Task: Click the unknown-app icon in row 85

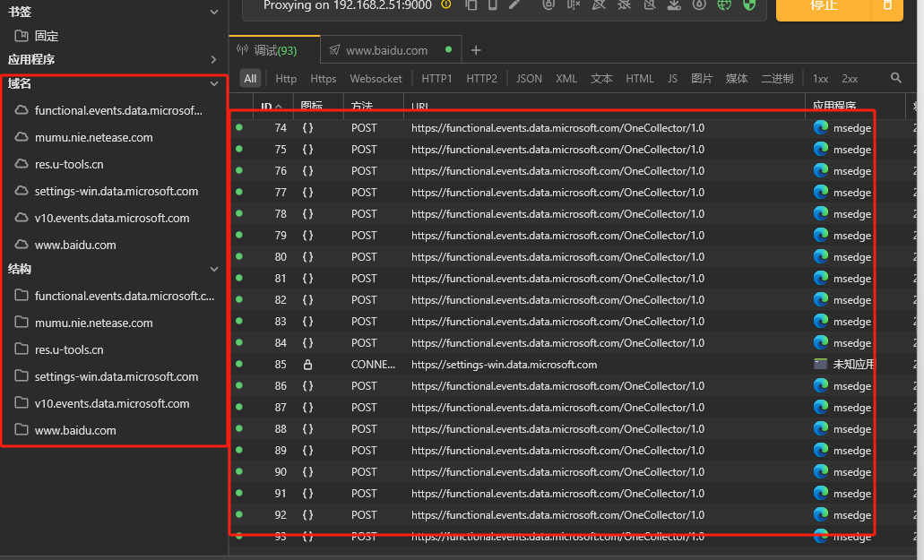Action: coord(821,364)
